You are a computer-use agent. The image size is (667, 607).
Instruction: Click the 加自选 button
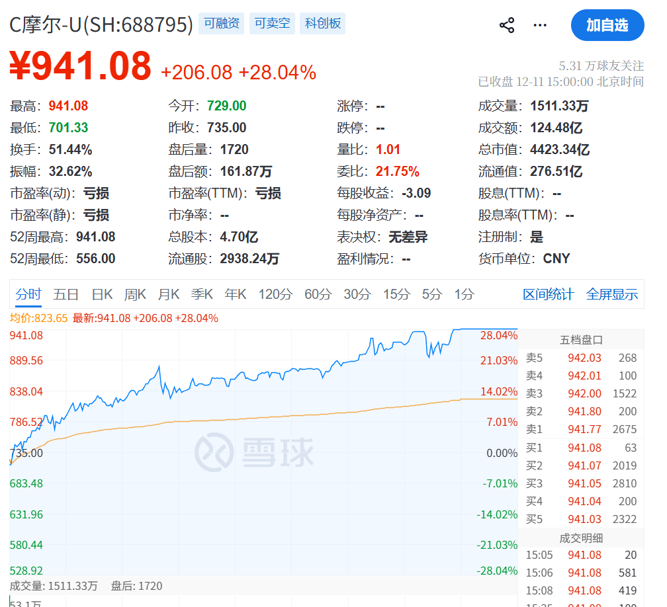coord(607,25)
